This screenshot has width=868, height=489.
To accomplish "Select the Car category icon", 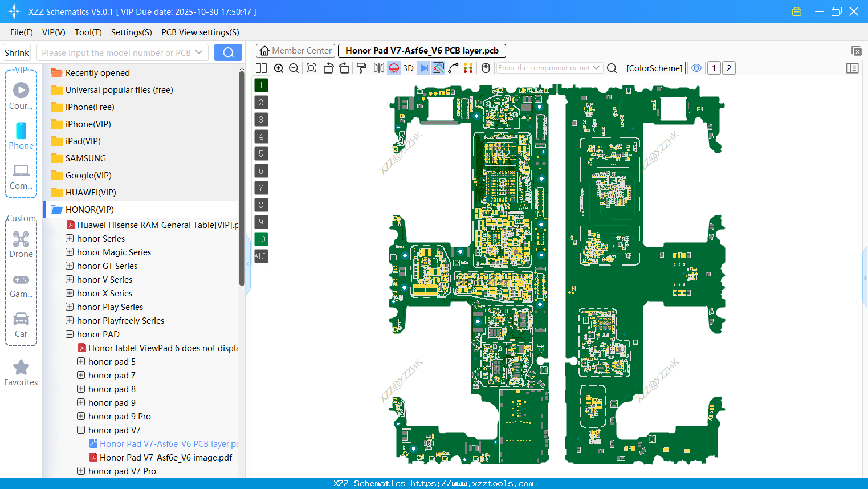I will click(x=21, y=325).
